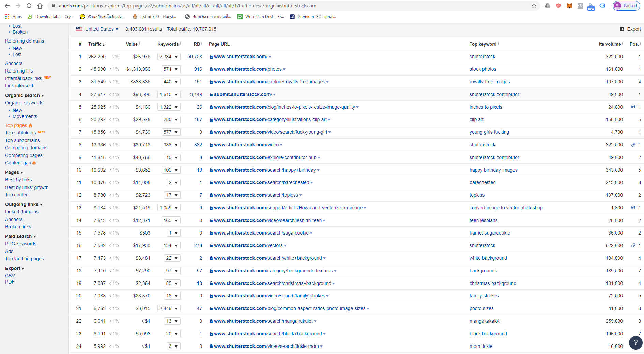Bookmark this page with the star icon
Viewport: 644px width, 354px height.
coord(534,6)
